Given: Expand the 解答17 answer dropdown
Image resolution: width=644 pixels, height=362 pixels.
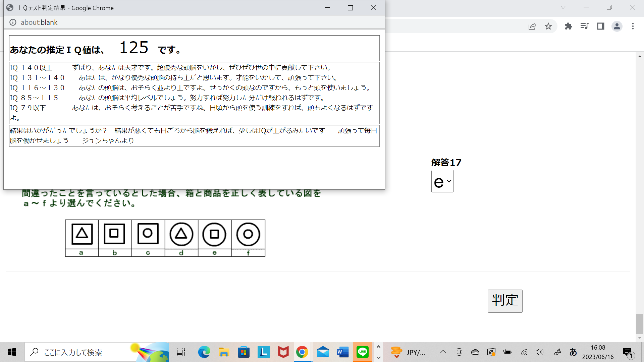Looking at the screenshot, I should pyautogui.click(x=442, y=181).
